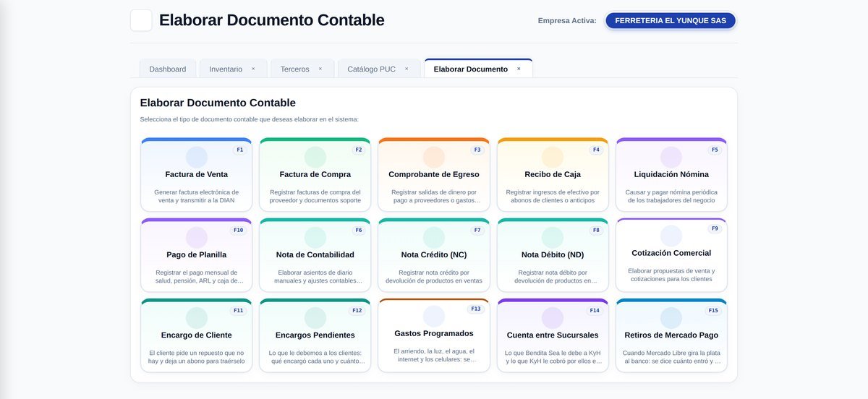Viewport: 868px width, 399px height.
Task: Click the Pago de Planilla circle icon
Action: [x=197, y=237]
